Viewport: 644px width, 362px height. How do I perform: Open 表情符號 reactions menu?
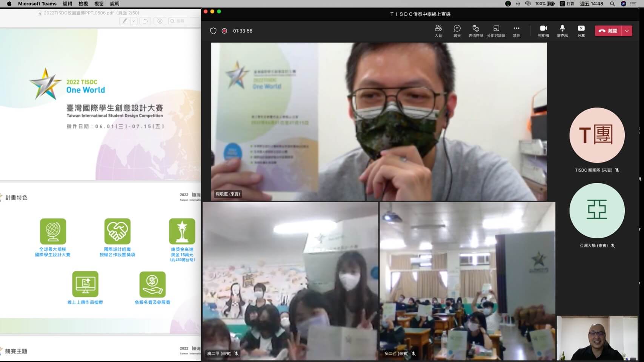pyautogui.click(x=476, y=31)
